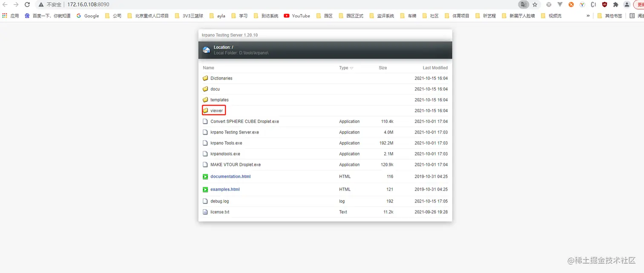The height and width of the screenshot is (273, 644).
Task: Expand the hidden bookmarks with the » chevron
Action: [x=588, y=16]
